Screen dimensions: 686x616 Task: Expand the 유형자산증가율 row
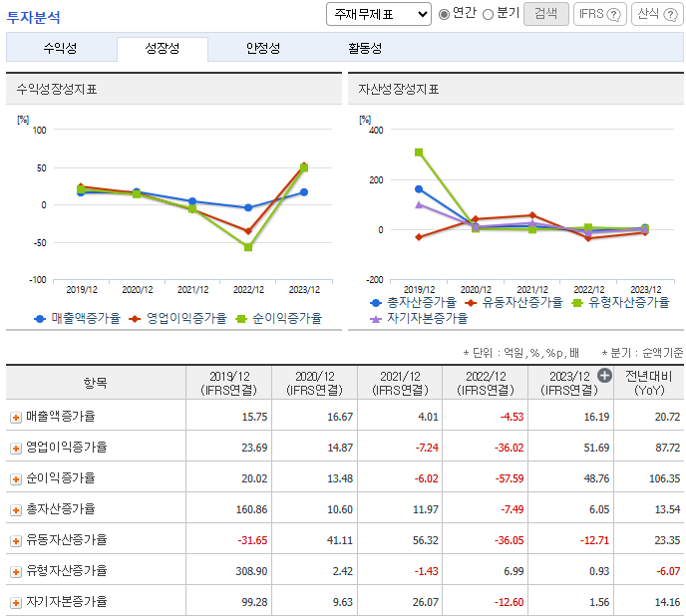pos(16,572)
